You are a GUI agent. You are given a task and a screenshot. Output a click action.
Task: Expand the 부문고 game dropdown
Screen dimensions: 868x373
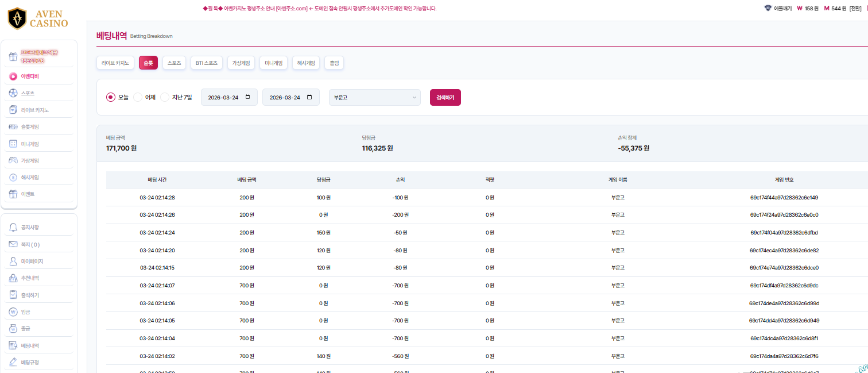(x=374, y=98)
